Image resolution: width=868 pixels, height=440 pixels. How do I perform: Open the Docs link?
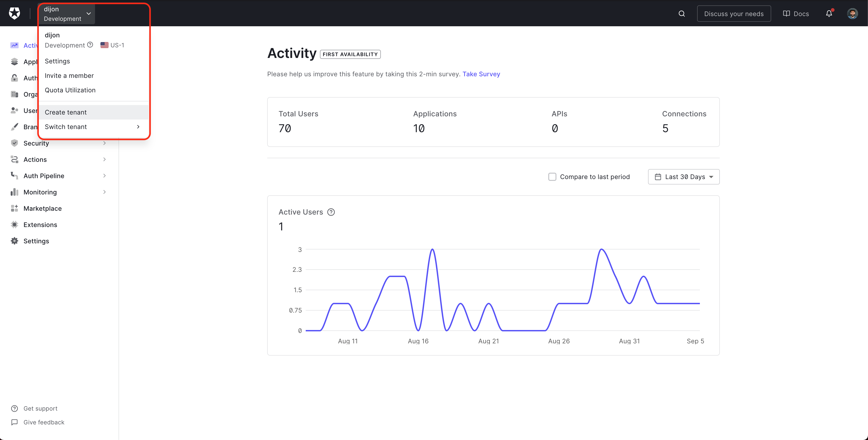pyautogui.click(x=796, y=14)
